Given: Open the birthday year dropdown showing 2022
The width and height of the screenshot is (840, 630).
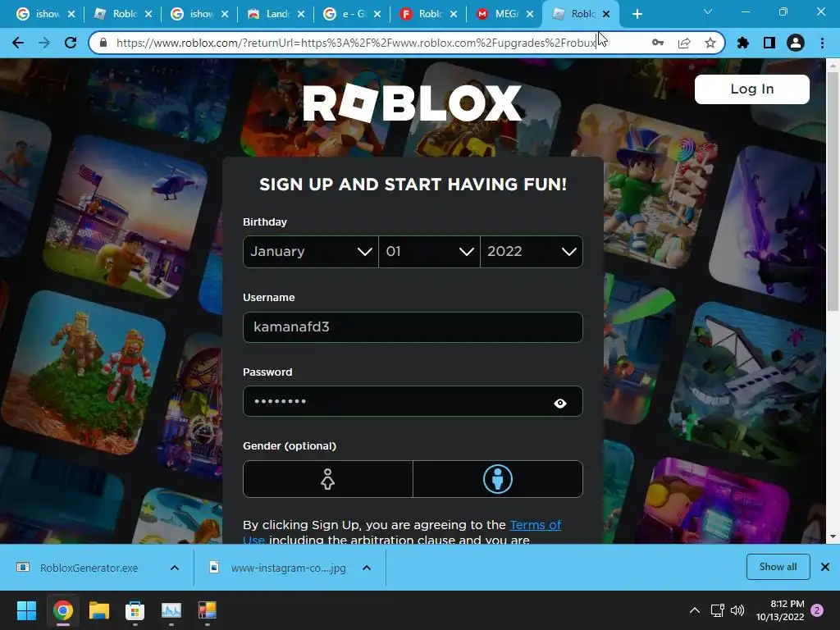Looking at the screenshot, I should point(532,252).
